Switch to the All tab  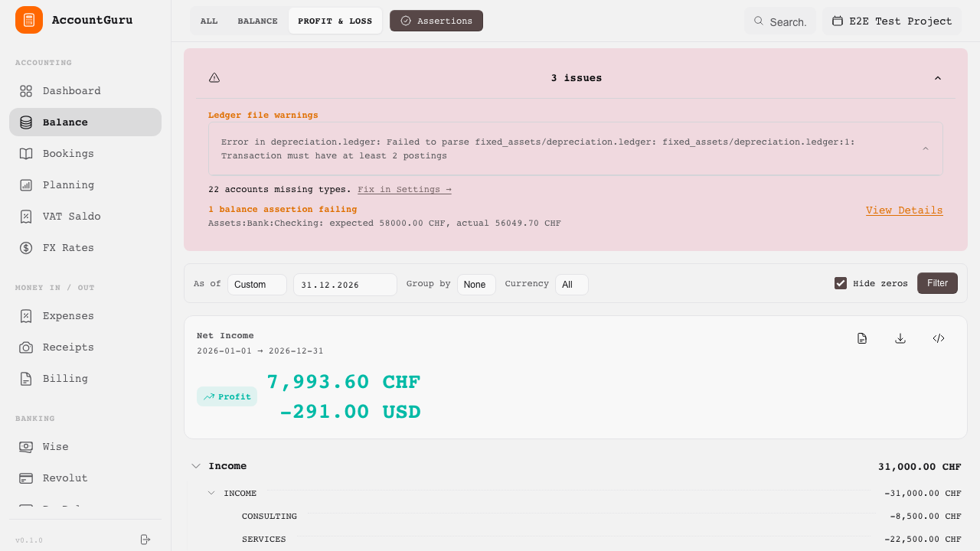(209, 21)
